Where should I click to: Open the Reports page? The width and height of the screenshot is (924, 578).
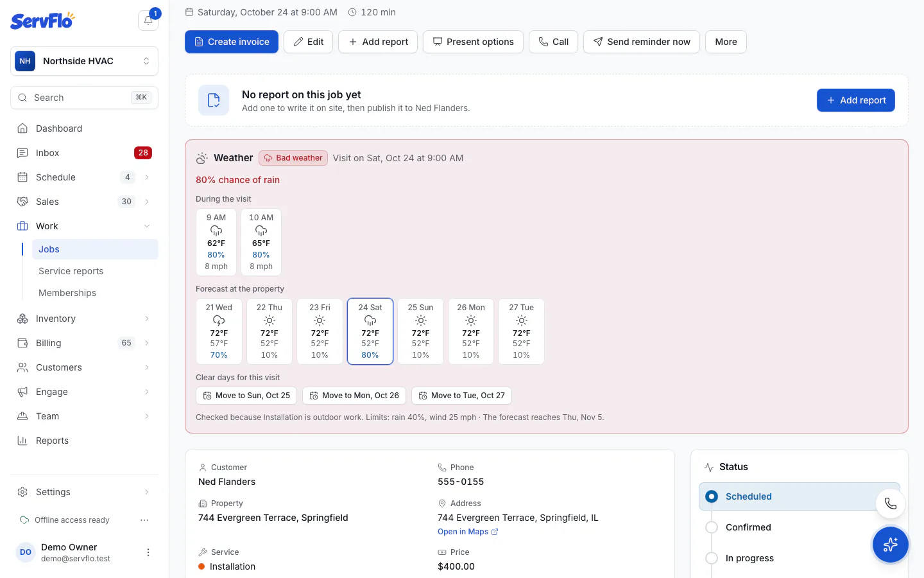point(84,441)
